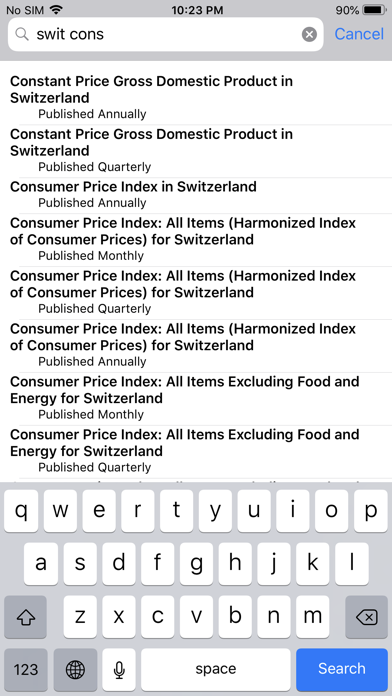Tap the space bar key
The image size is (392, 696).
[216, 669]
